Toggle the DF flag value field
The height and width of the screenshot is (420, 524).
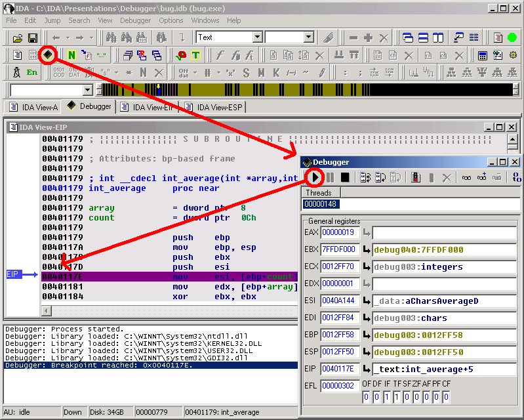(376, 397)
